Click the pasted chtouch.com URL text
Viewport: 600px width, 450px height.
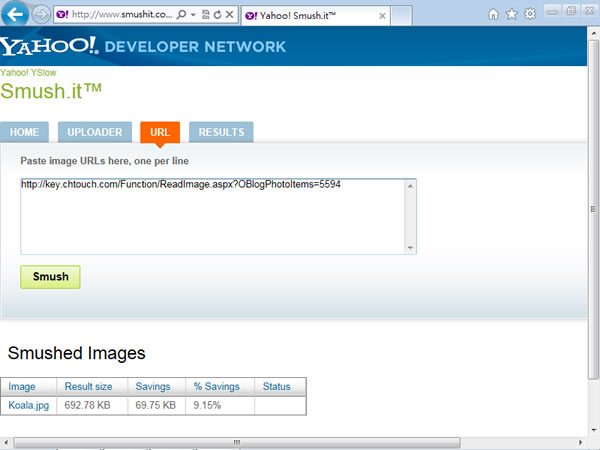point(181,184)
